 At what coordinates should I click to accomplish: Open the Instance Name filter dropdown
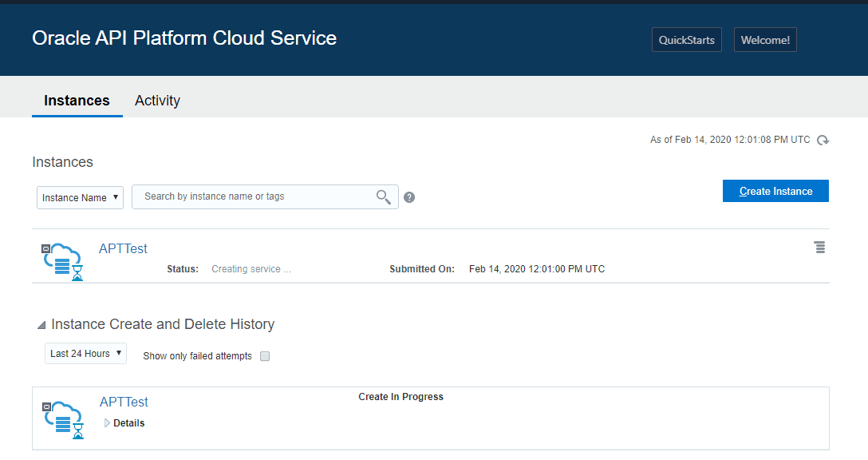tap(81, 197)
